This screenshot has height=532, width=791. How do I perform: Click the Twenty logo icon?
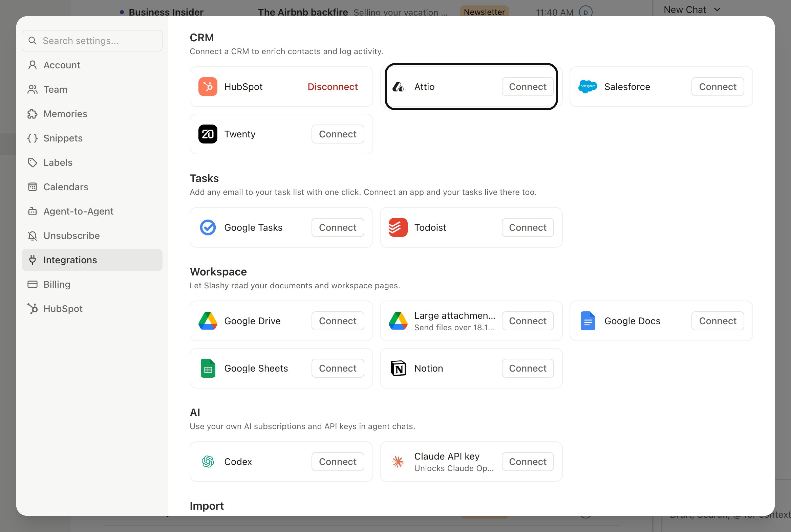(208, 134)
